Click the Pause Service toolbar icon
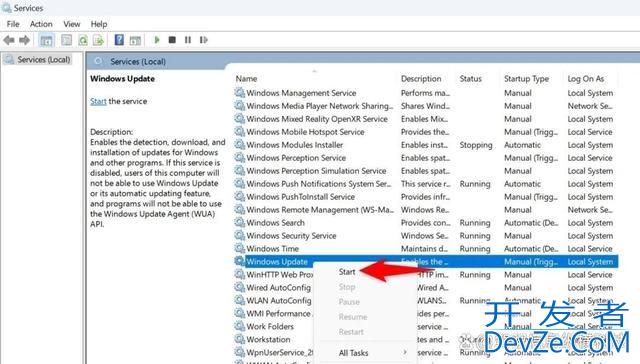Image resolution: width=640 pixels, height=364 pixels. (188, 40)
